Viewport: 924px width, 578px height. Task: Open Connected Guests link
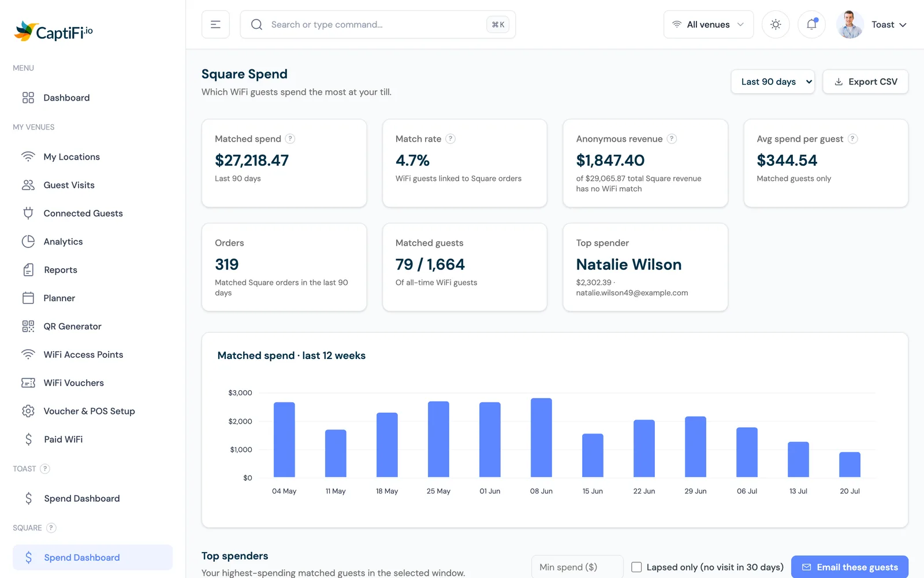coord(92,213)
